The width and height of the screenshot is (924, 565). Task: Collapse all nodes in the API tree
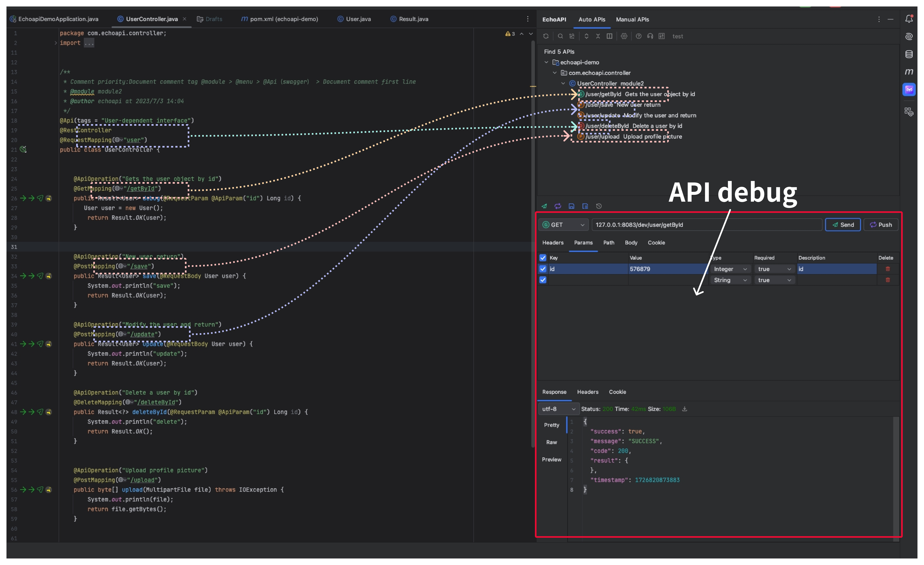point(598,36)
